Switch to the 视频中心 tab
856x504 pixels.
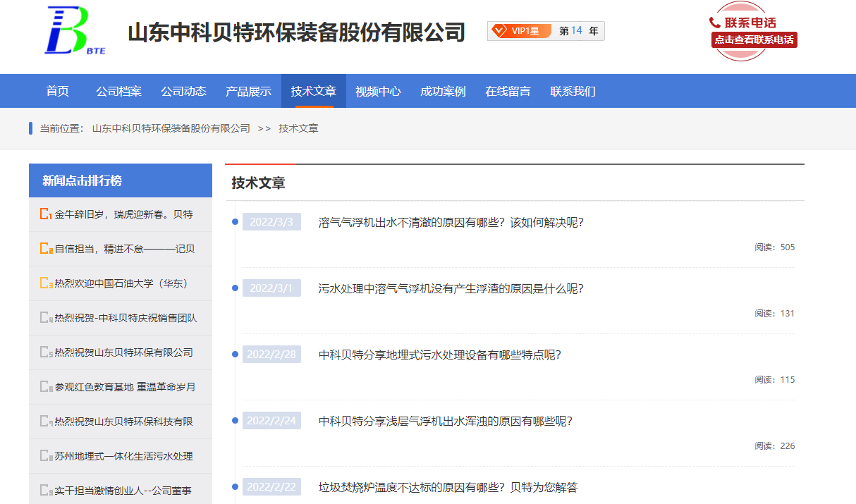[x=378, y=91]
